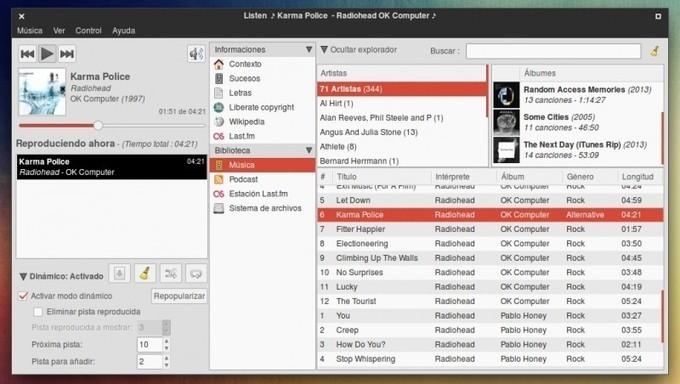Click the Próxima pista number field
Screen dimensions: 680x384
pos(150,345)
